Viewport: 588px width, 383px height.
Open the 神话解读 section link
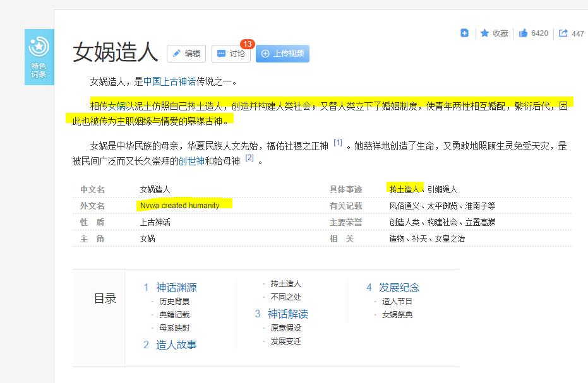tap(287, 314)
